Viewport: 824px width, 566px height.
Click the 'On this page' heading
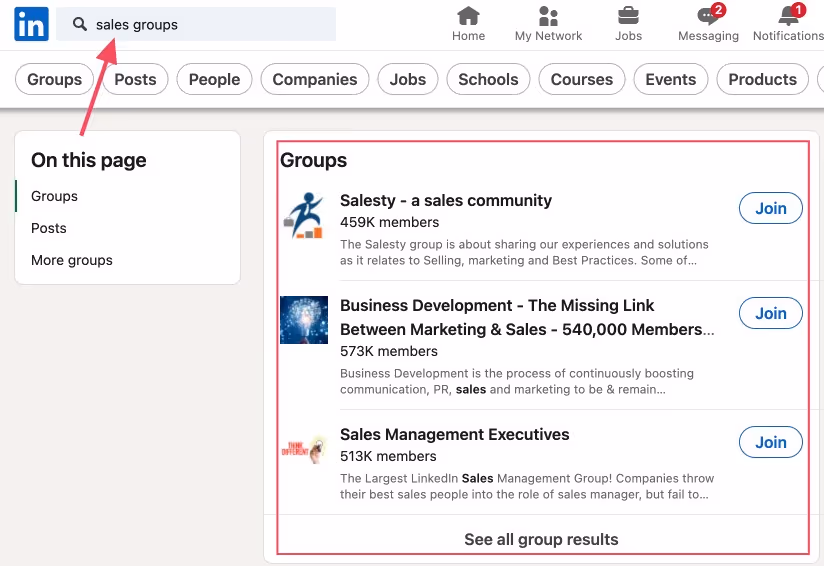(89, 160)
